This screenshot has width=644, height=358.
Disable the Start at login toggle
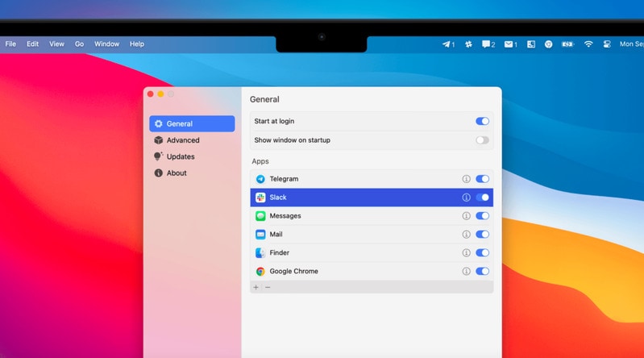(x=482, y=121)
